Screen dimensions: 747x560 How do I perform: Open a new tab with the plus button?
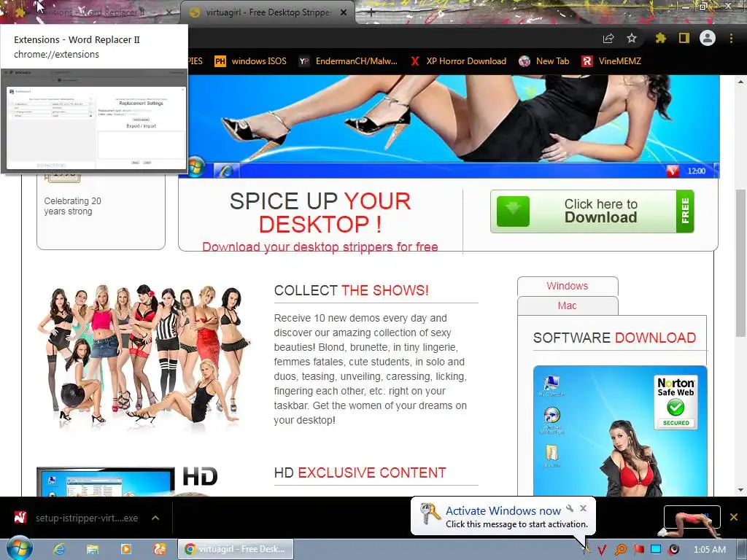(x=371, y=12)
